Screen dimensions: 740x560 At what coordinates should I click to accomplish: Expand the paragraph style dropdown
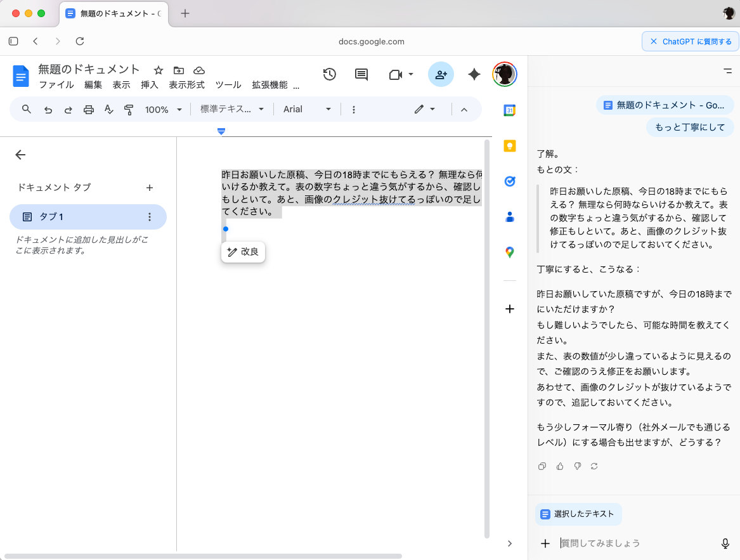pyautogui.click(x=232, y=109)
